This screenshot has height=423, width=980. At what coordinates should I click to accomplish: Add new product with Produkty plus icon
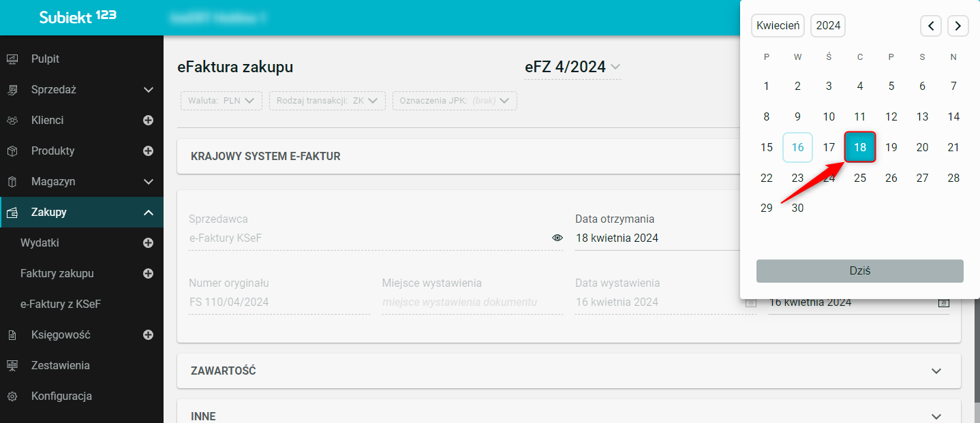(x=148, y=151)
